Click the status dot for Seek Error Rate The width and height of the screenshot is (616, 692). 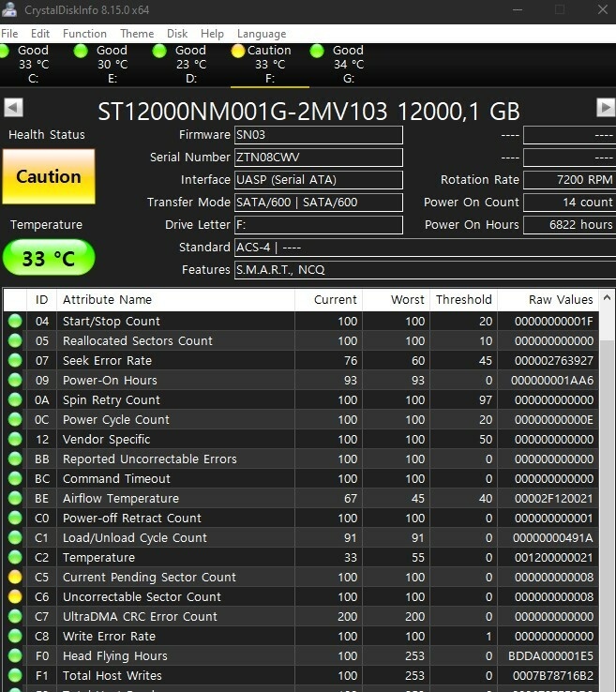coord(15,361)
